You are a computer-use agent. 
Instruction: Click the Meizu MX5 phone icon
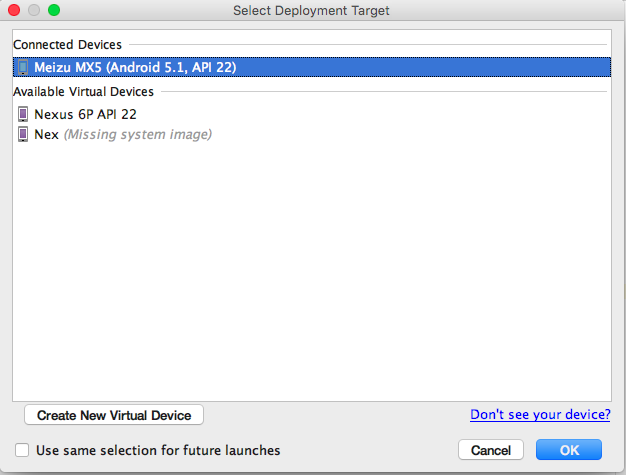[x=23, y=67]
